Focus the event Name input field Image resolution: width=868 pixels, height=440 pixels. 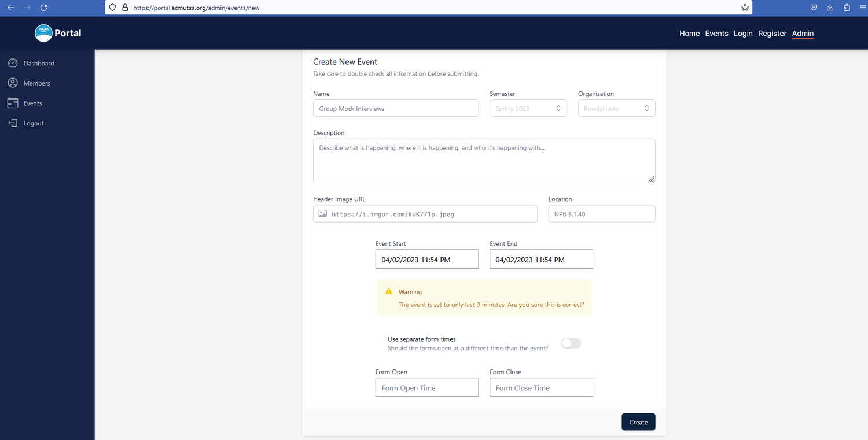tap(396, 108)
